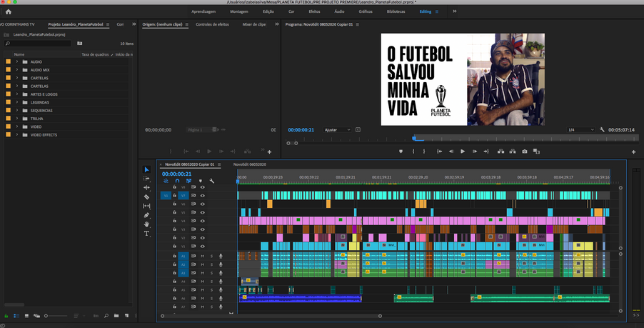Open the Controles de efeitos panel tab
Viewport: 644px width, 328px height.
[x=212, y=24]
